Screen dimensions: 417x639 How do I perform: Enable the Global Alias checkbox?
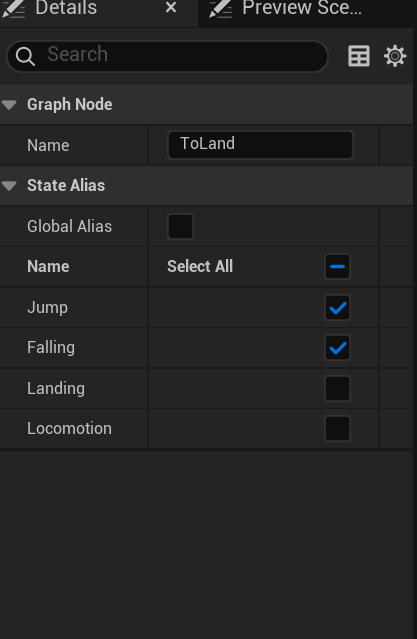coord(180,226)
